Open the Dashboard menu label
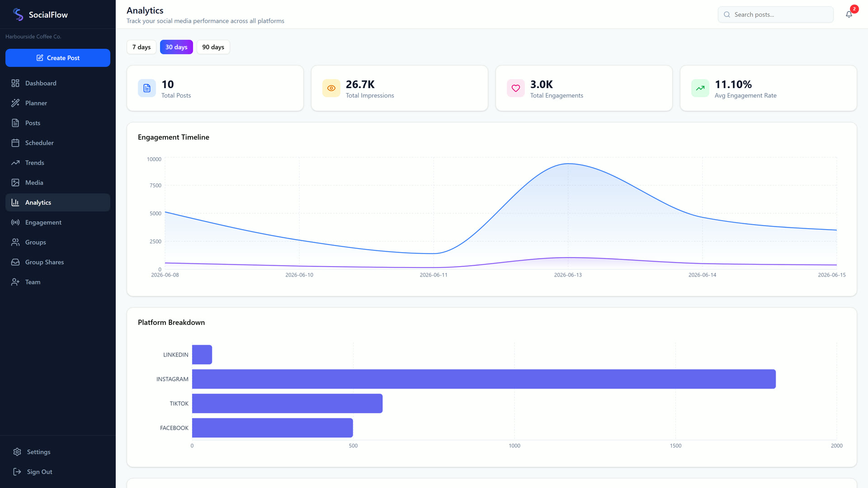 click(41, 83)
